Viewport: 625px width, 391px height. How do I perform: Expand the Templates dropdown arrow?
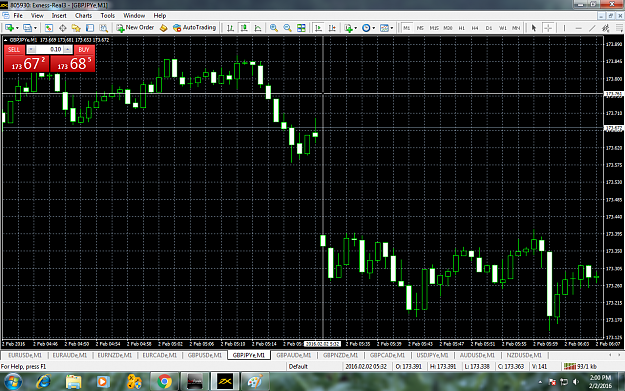point(392,28)
